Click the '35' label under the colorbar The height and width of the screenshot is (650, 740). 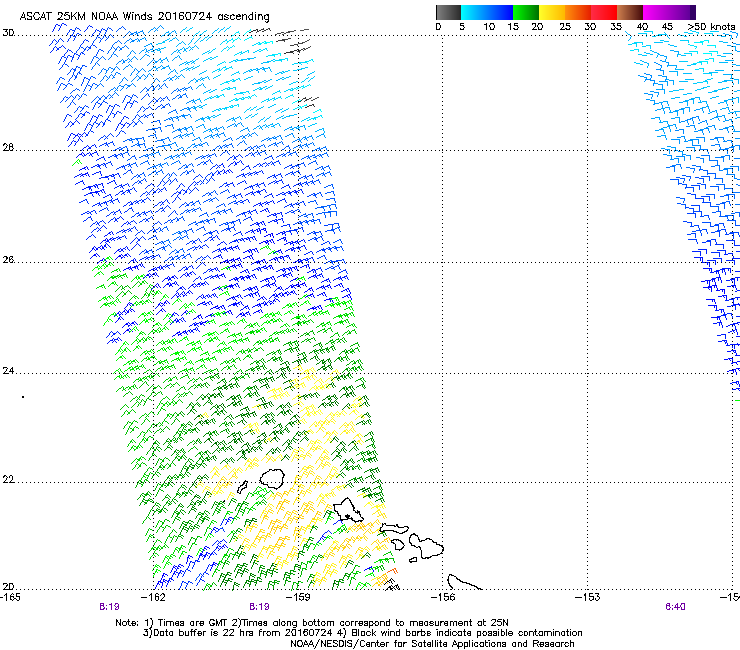[616, 27]
